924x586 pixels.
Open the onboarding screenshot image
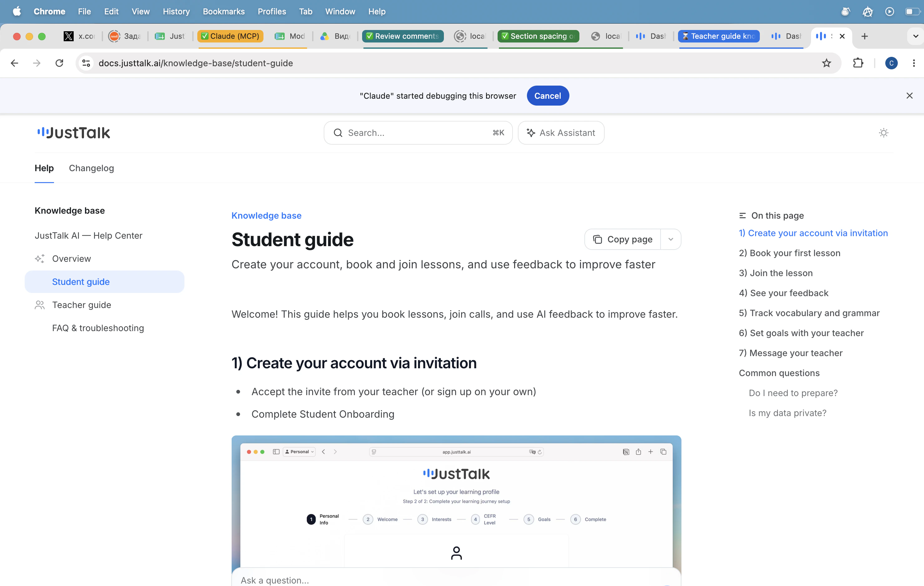click(x=456, y=501)
